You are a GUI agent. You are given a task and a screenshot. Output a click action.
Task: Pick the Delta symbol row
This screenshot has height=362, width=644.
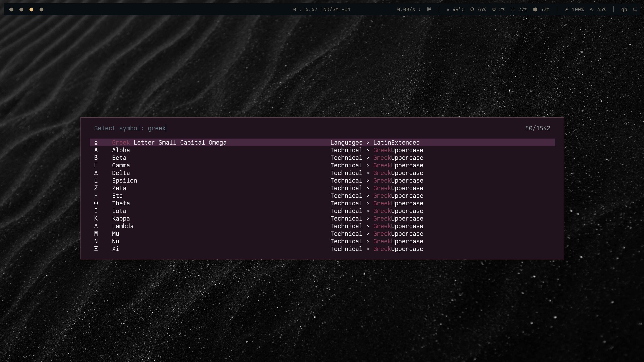coord(121,173)
